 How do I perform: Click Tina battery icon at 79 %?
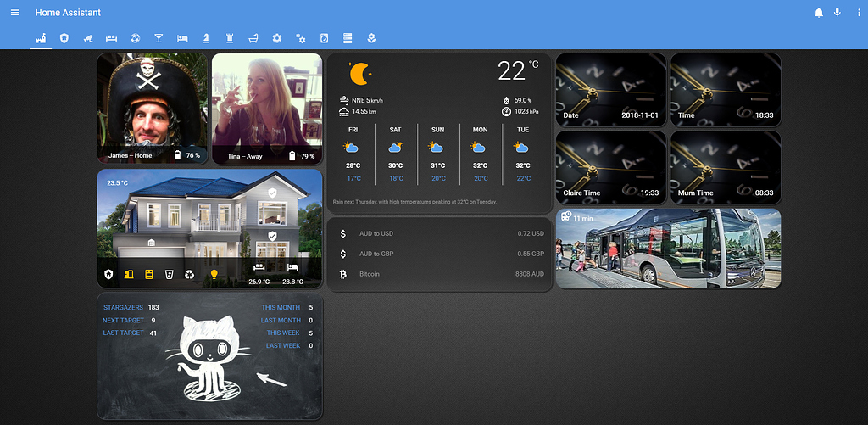coord(292,156)
